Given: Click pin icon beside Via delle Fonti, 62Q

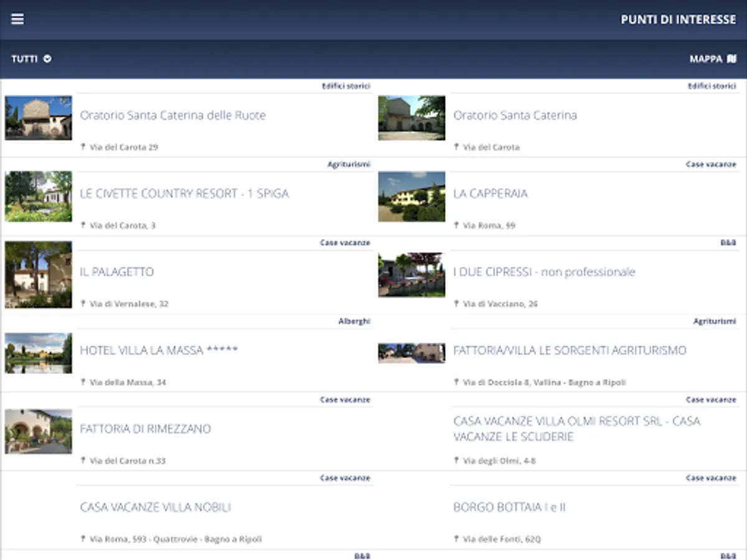Looking at the screenshot, I should [456, 539].
